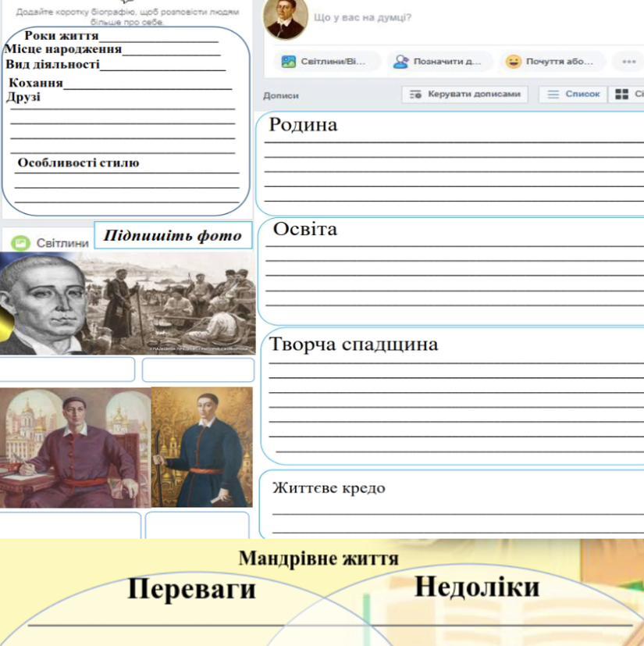Click the Підпишіть фото text box
The image size is (644, 646).
173,235
